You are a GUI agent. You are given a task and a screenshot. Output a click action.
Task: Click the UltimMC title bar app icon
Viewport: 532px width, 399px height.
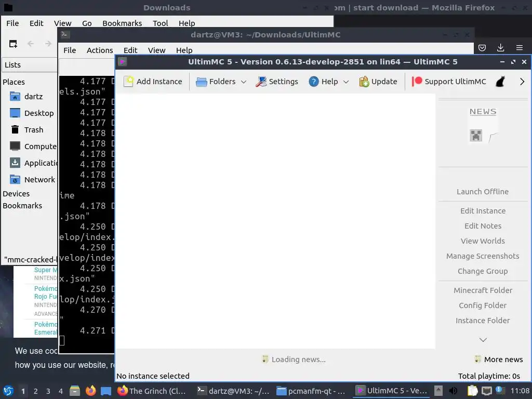[x=123, y=62]
